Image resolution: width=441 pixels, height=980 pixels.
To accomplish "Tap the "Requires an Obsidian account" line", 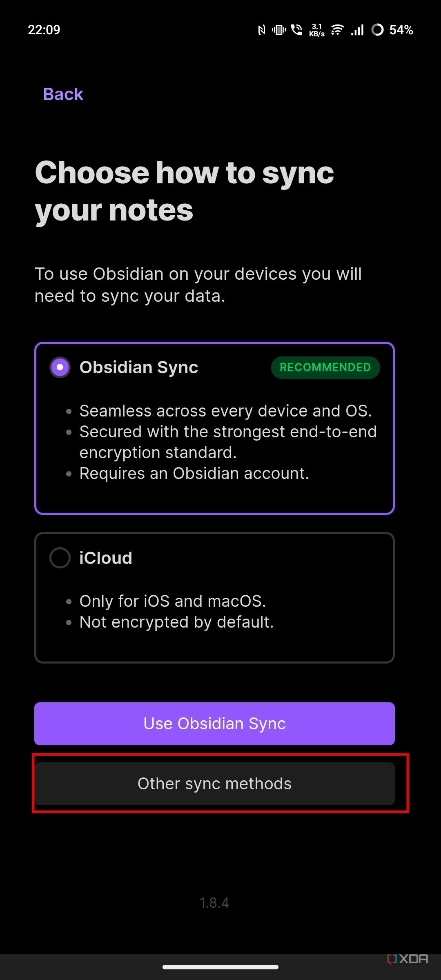I will click(194, 473).
